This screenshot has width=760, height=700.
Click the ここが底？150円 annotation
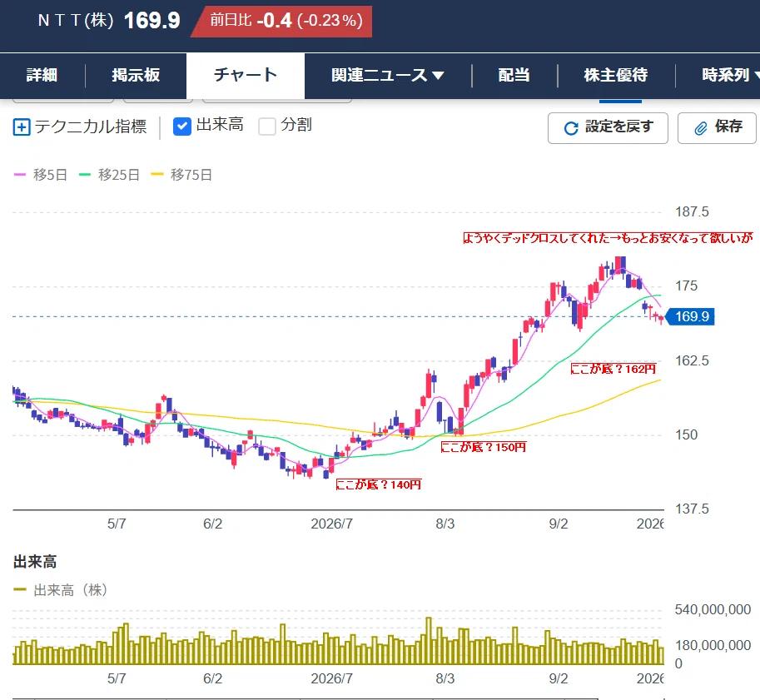click(484, 447)
